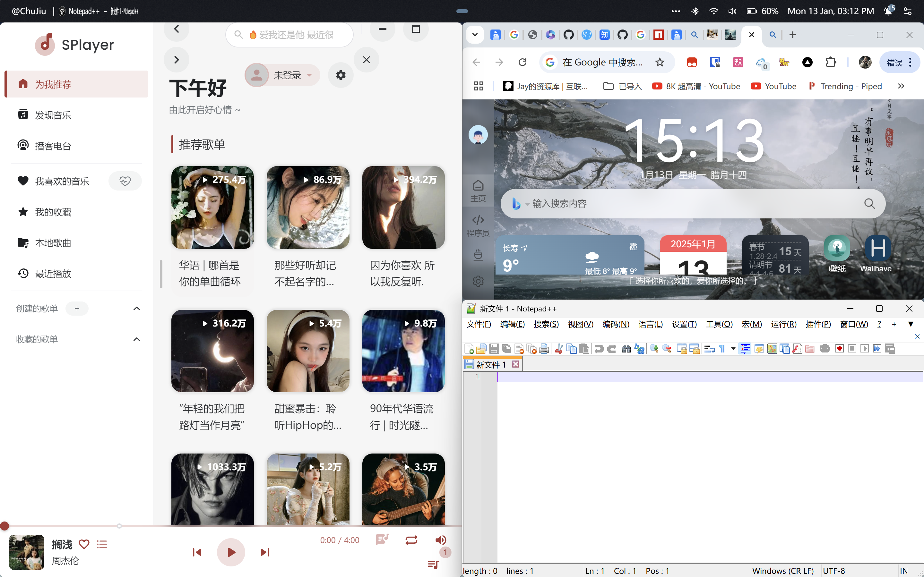Viewport: 924px width, 577px height.
Task: Click the song progress slider track
Action: tap(231, 526)
